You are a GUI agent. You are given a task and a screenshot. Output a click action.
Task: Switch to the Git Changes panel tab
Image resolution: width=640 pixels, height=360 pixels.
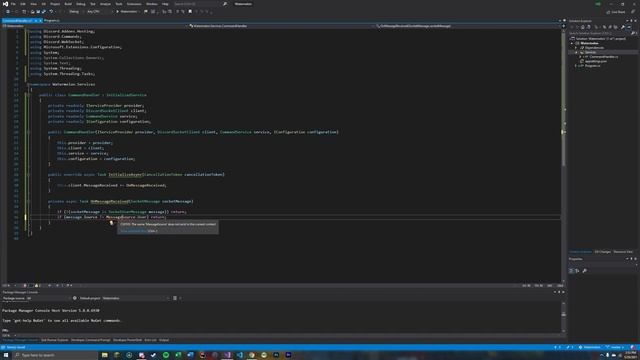click(x=602, y=252)
